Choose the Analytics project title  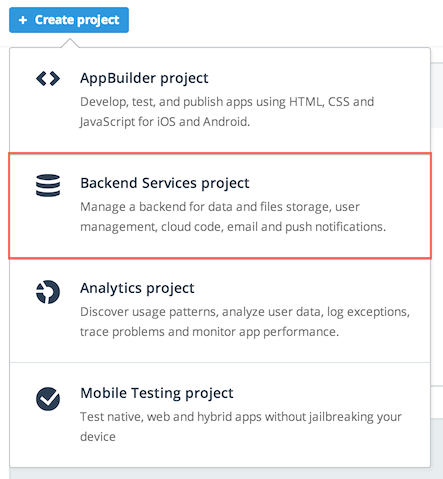[x=137, y=288]
